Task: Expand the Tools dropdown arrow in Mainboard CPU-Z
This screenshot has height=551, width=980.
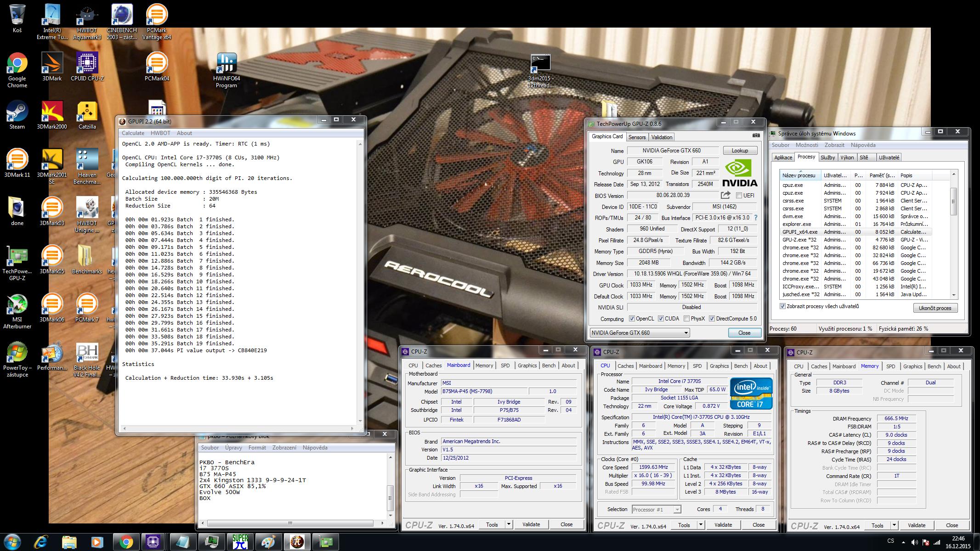Action: (x=509, y=524)
